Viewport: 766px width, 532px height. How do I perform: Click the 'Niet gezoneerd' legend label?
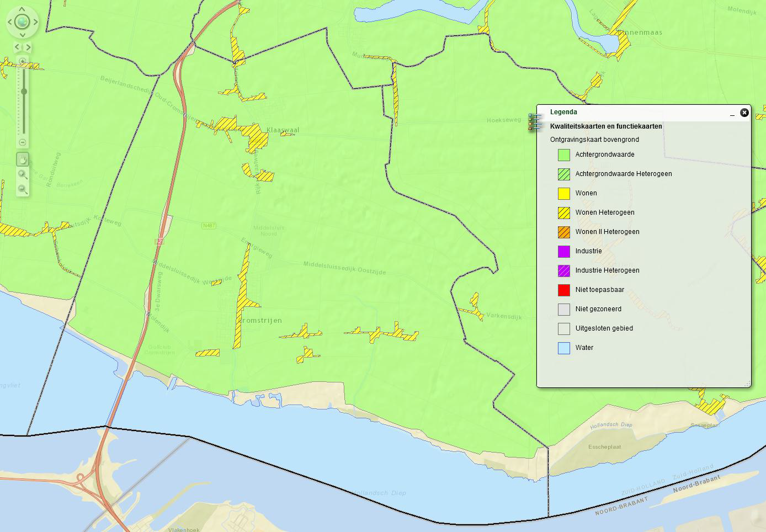pyautogui.click(x=598, y=309)
